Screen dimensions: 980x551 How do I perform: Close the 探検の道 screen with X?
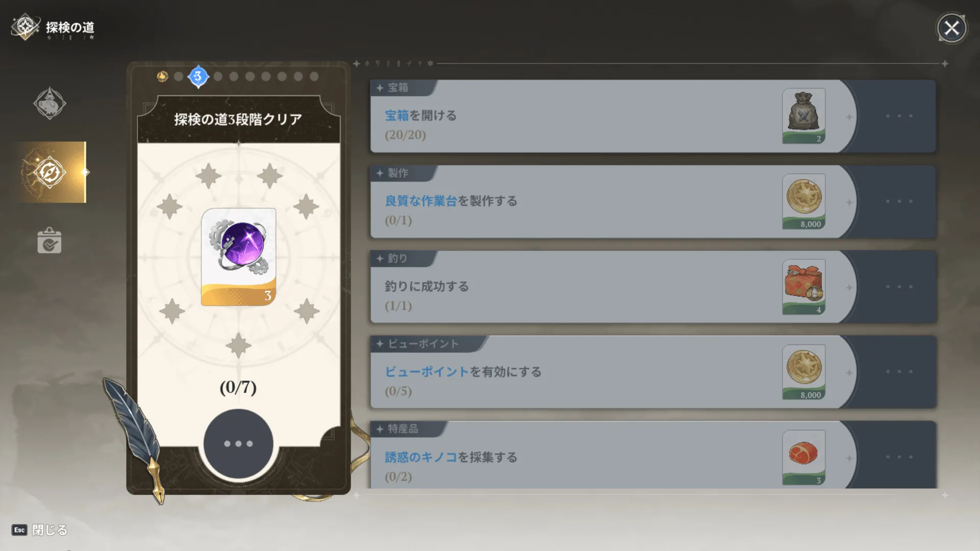pyautogui.click(x=951, y=28)
